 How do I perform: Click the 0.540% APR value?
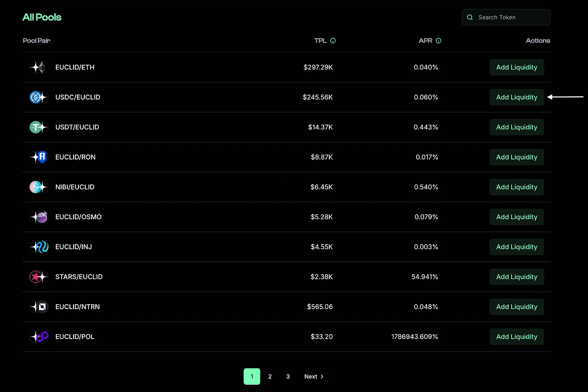(x=426, y=187)
